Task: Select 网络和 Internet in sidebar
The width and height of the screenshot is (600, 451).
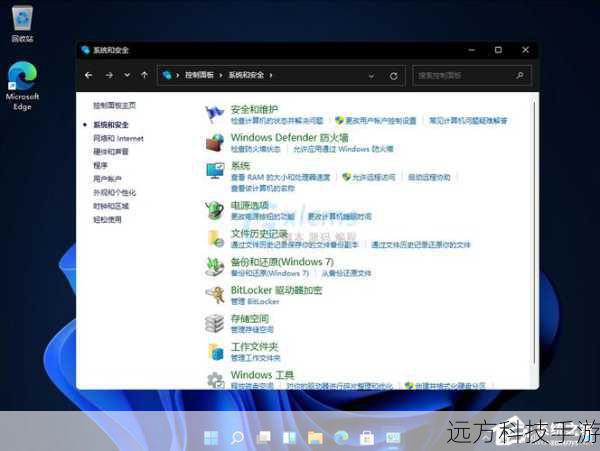Action: coord(118,138)
